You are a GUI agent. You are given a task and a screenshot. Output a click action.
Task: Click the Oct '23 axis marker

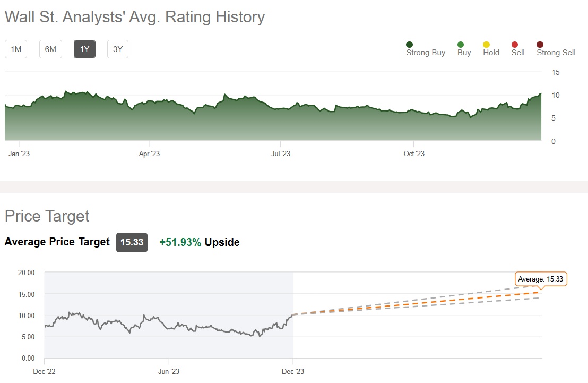click(x=414, y=154)
